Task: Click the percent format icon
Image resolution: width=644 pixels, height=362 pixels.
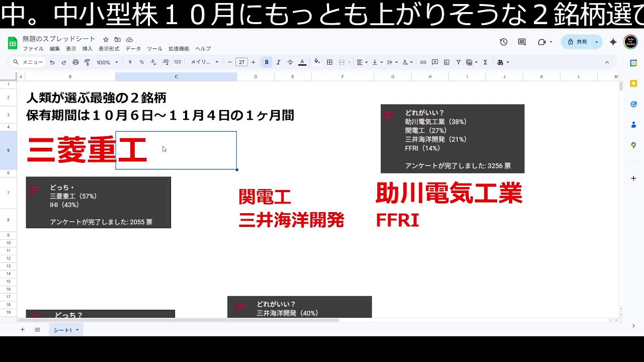Action: coord(141,62)
